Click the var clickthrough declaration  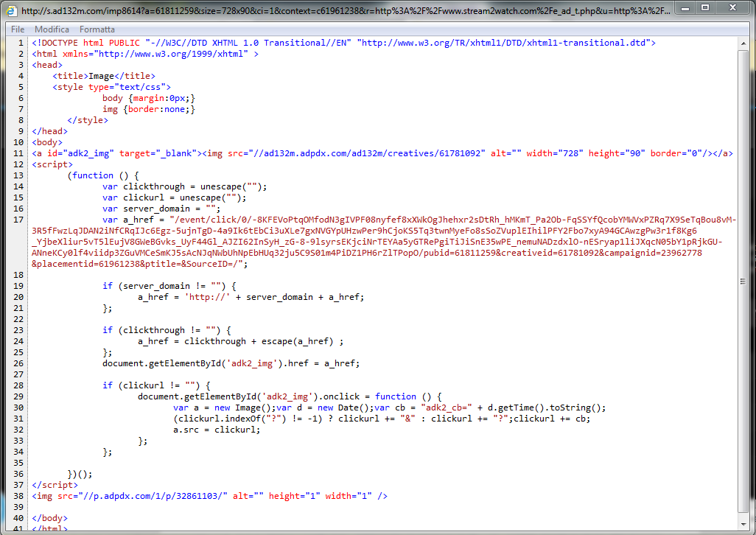tap(184, 187)
